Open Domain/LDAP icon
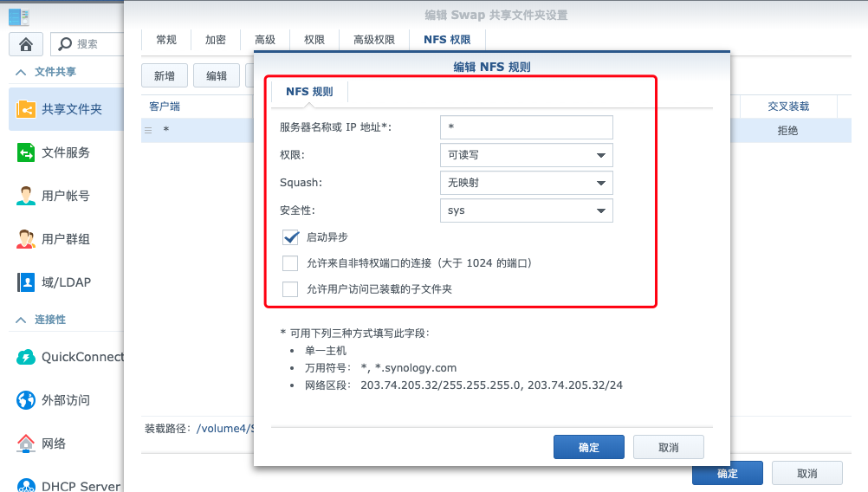 (26, 282)
